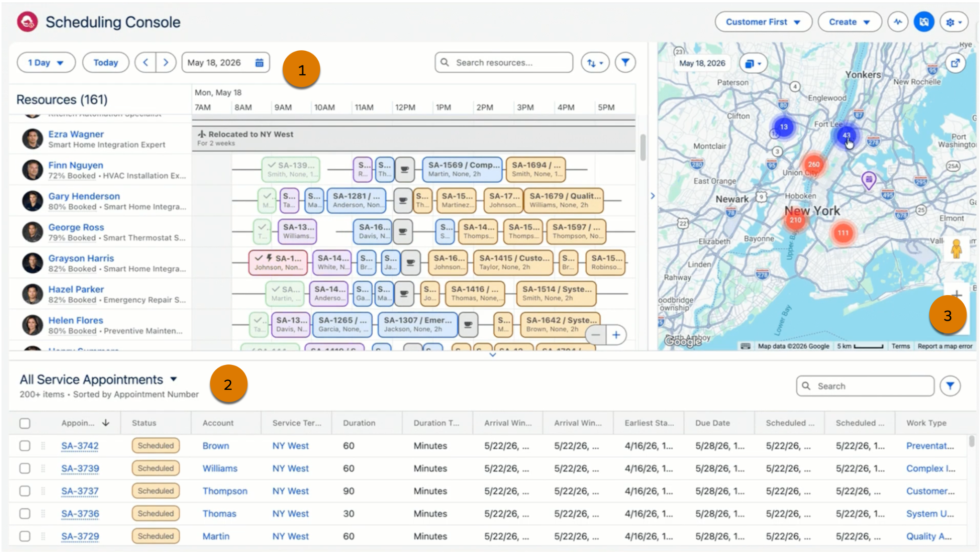
Task: Open SA-1307 appointment on Helen Flores's row
Action: tap(417, 325)
